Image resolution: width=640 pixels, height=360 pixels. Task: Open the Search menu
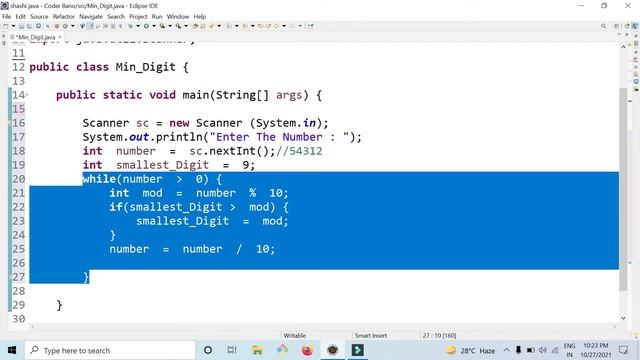tap(116, 17)
